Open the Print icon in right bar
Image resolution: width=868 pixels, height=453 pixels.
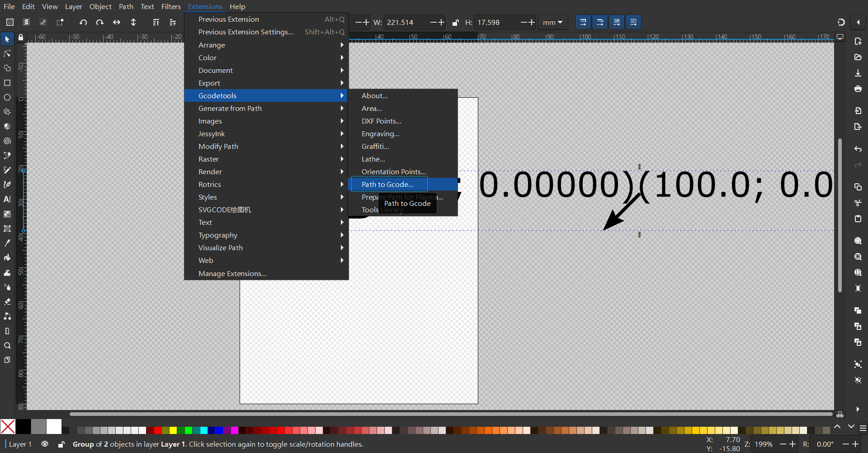coord(858,89)
